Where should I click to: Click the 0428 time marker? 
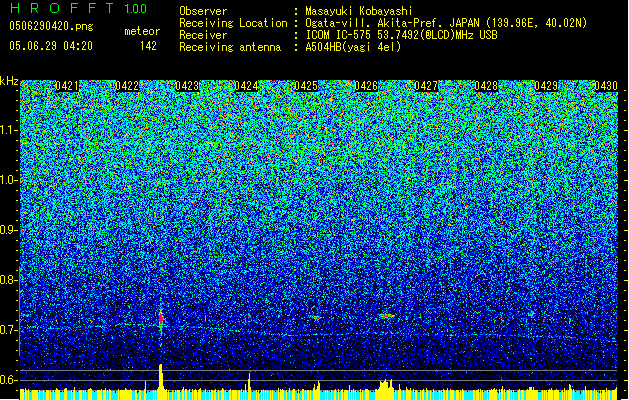(x=486, y=86)
